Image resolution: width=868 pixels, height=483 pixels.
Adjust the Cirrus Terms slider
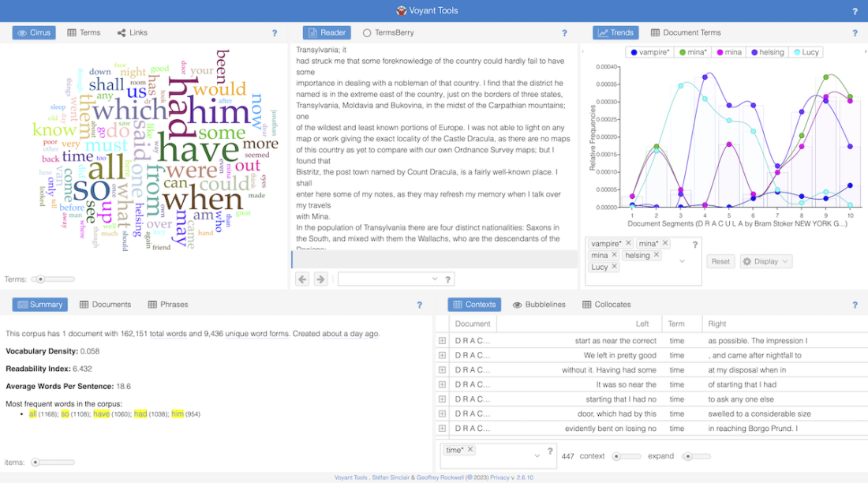[x=41, y=279]
